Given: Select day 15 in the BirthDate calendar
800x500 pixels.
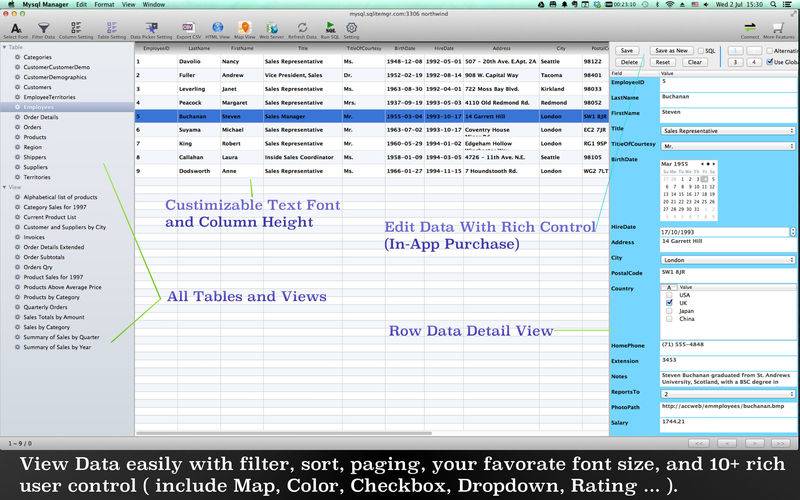Looking at the screenshot, I should [x=681, y=194].
